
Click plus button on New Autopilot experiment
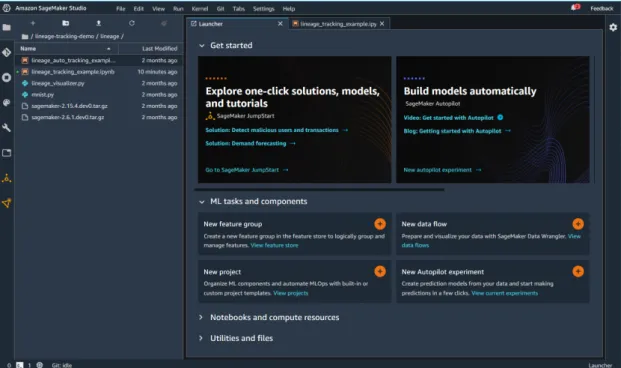coord(578,271)
